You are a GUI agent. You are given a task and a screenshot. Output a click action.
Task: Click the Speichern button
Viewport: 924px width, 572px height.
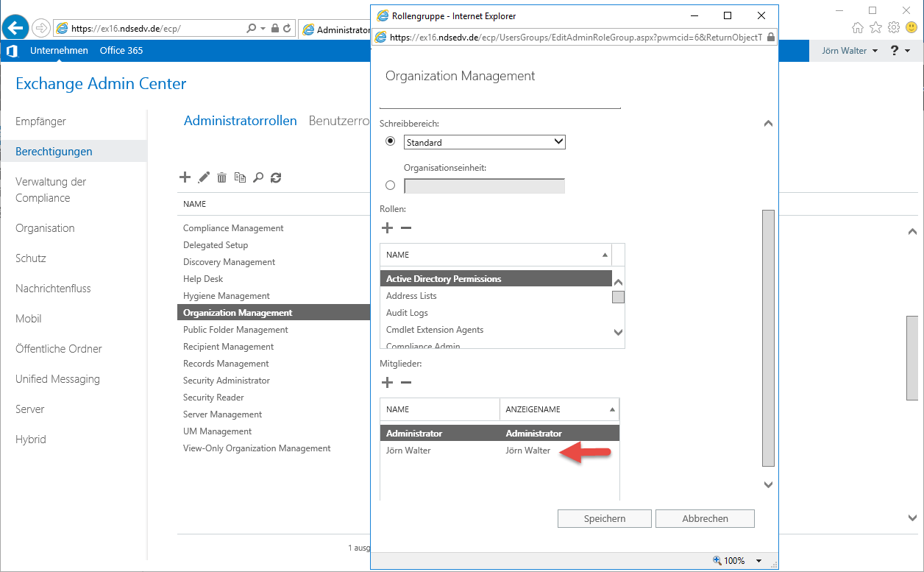(604, 518)
